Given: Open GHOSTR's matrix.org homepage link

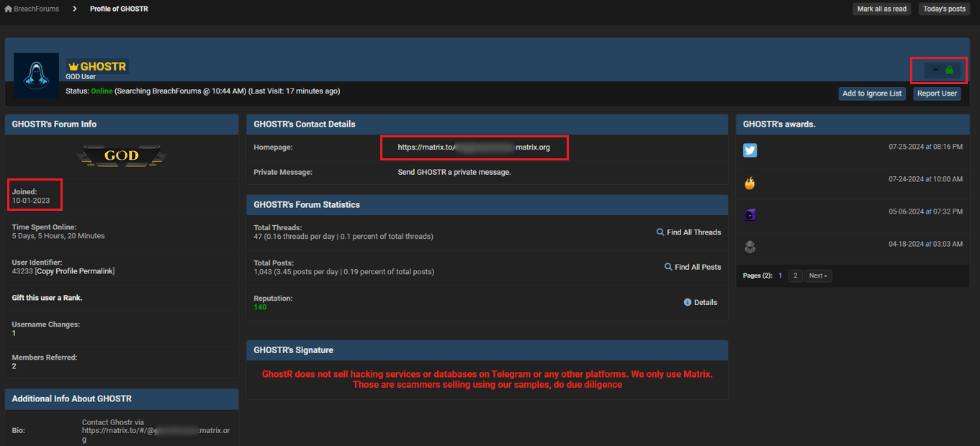Looking at the screenshot, I should (x=474, y=147).
